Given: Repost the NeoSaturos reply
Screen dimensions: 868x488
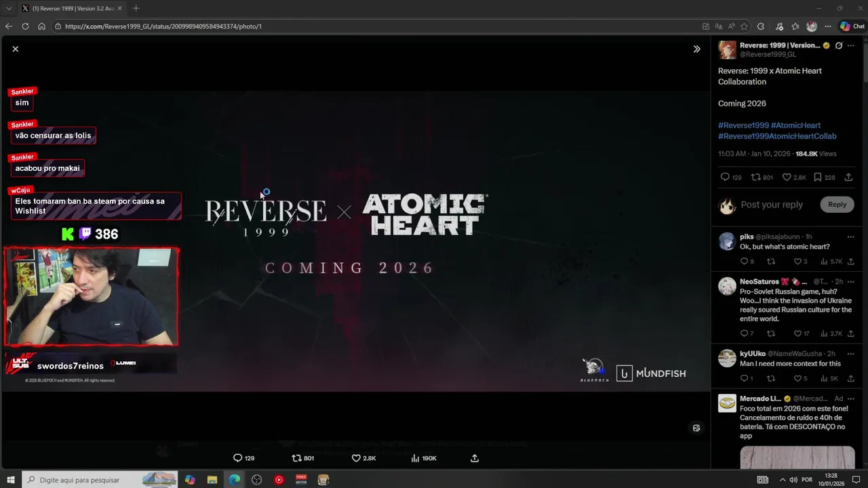Looking at the screenshot, I should point(771,333).
